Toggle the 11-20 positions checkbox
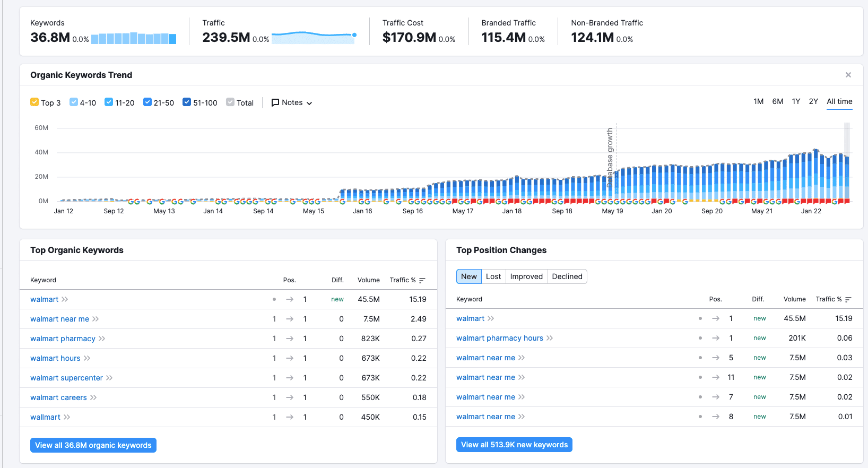Screen dimensions: 868x468 coord(109,102)
